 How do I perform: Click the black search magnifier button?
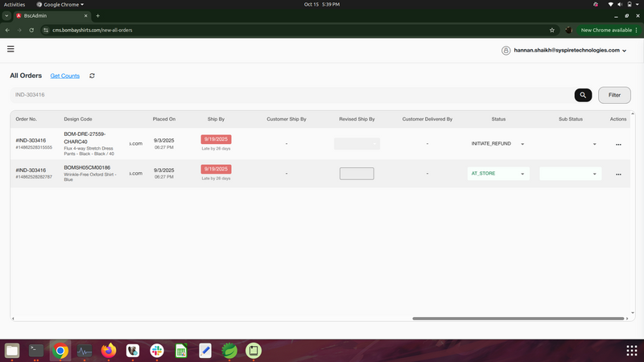[x=583, y=95]
